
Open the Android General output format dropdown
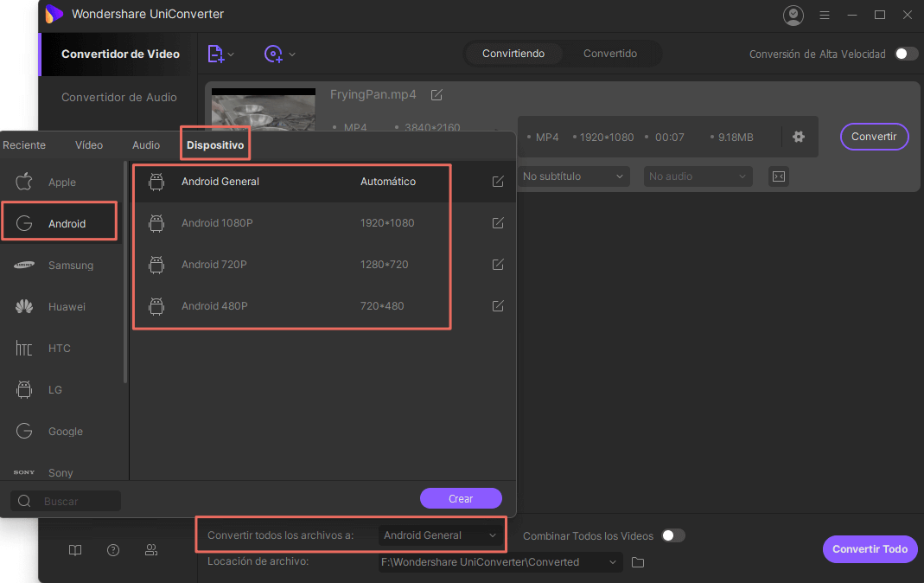(440, 535)
